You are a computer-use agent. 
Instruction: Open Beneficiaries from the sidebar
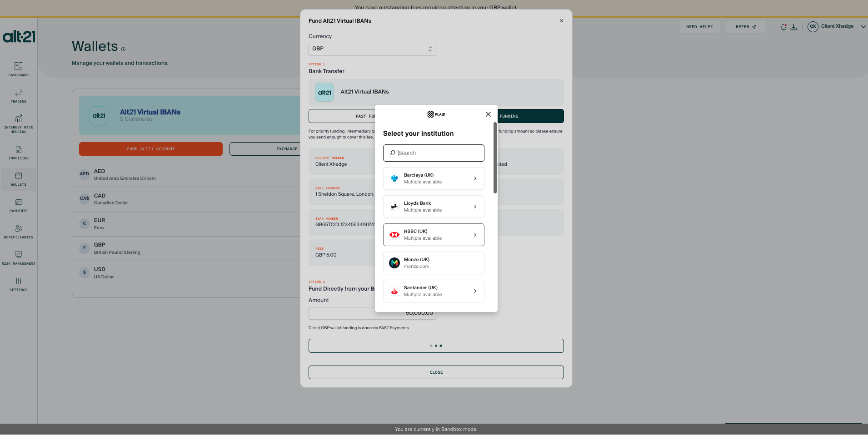pos(18,231)
